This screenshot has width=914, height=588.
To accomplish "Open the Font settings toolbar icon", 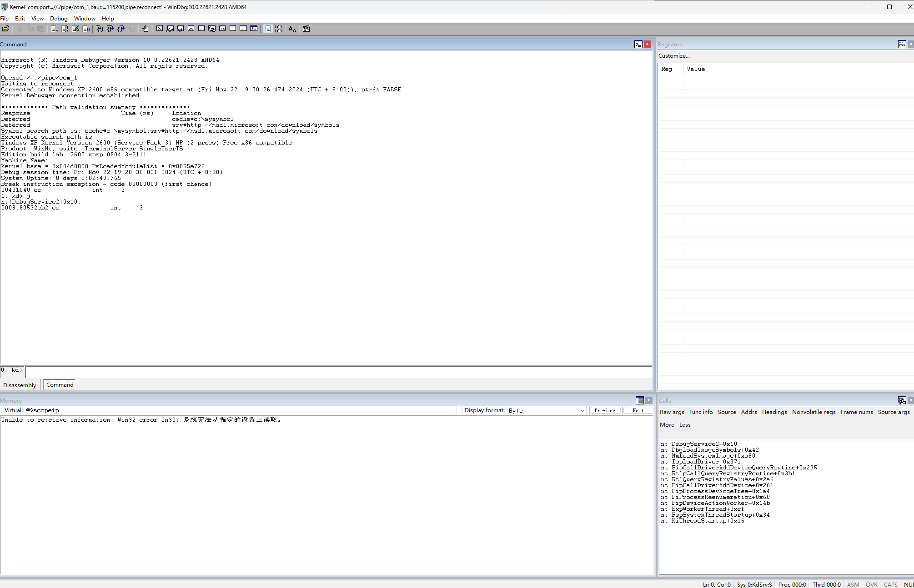I will tap(292, 29).
